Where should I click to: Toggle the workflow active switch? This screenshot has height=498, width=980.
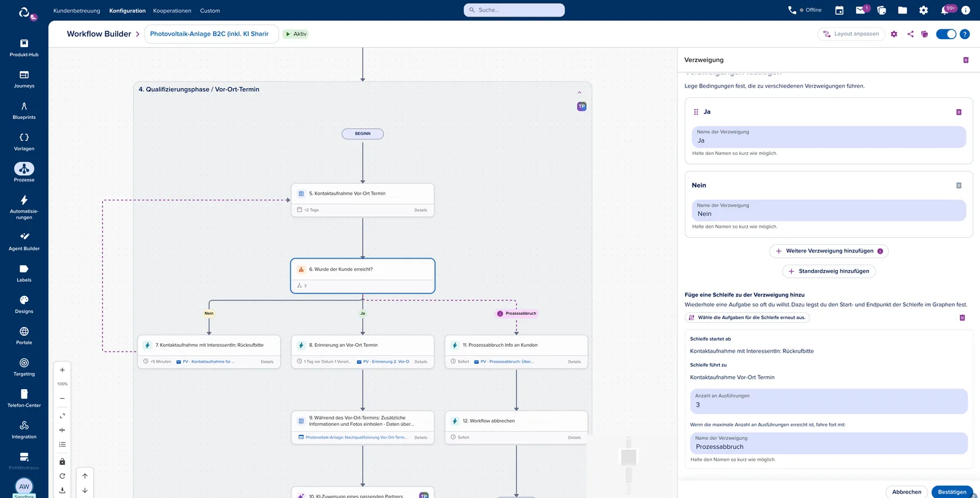[946, 34]
